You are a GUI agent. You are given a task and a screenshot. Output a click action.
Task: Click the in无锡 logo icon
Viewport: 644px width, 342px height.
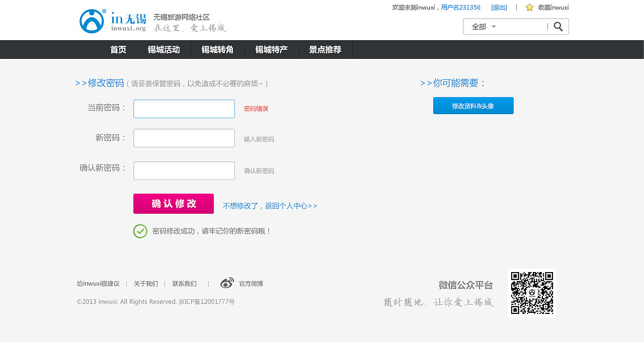tap(91, 20)
